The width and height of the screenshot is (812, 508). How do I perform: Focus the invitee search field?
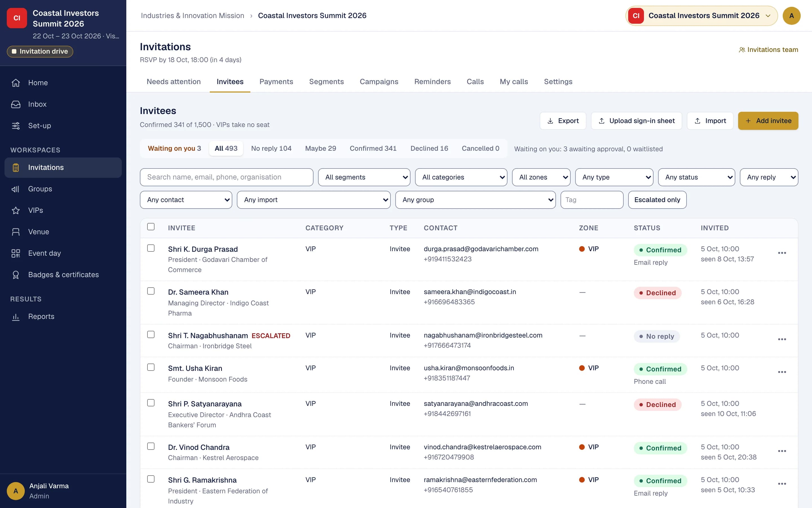pyautogui.click(x=226, y=177)
